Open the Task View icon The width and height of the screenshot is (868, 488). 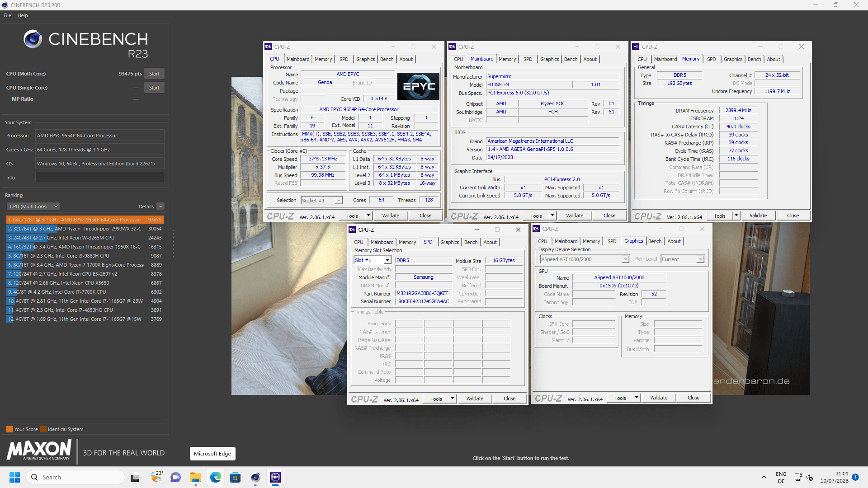(135, 477)
